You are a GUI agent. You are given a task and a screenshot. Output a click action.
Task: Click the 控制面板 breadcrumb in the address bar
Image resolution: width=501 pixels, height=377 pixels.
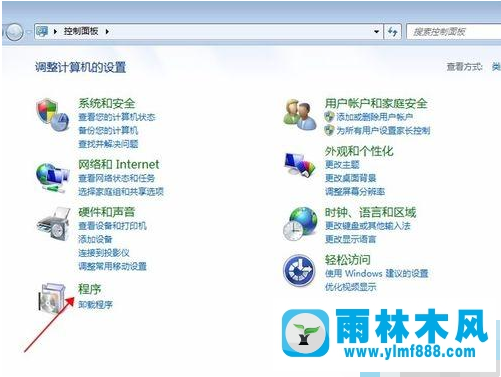pos(81,31)
